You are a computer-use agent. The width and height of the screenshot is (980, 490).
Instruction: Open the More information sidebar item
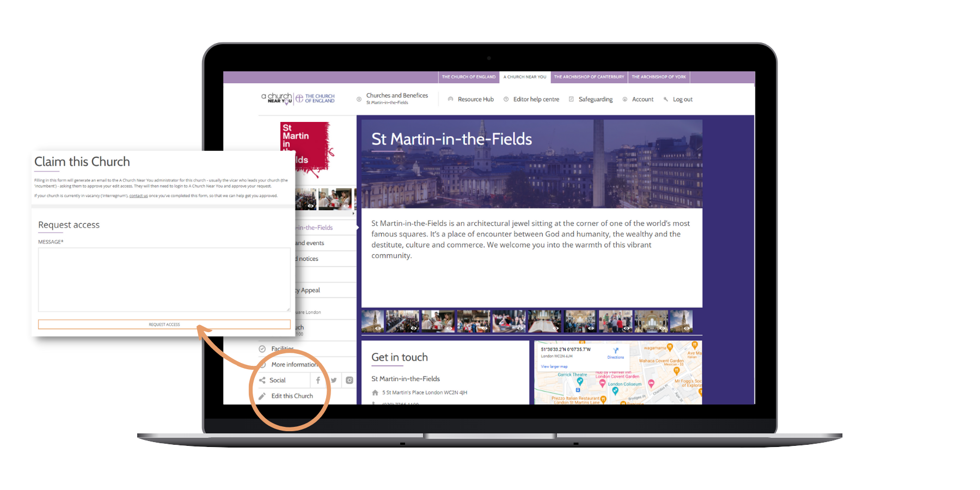pos(294,364)
